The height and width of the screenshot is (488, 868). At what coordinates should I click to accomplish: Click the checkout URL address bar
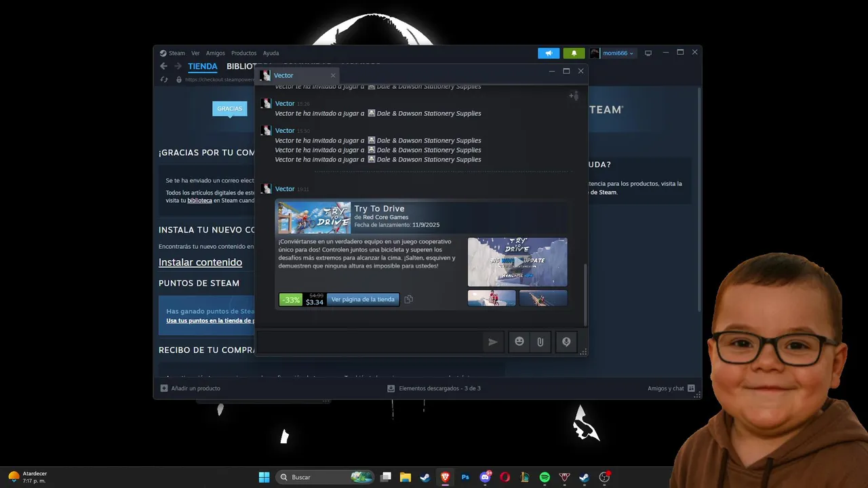pos(218,79)
